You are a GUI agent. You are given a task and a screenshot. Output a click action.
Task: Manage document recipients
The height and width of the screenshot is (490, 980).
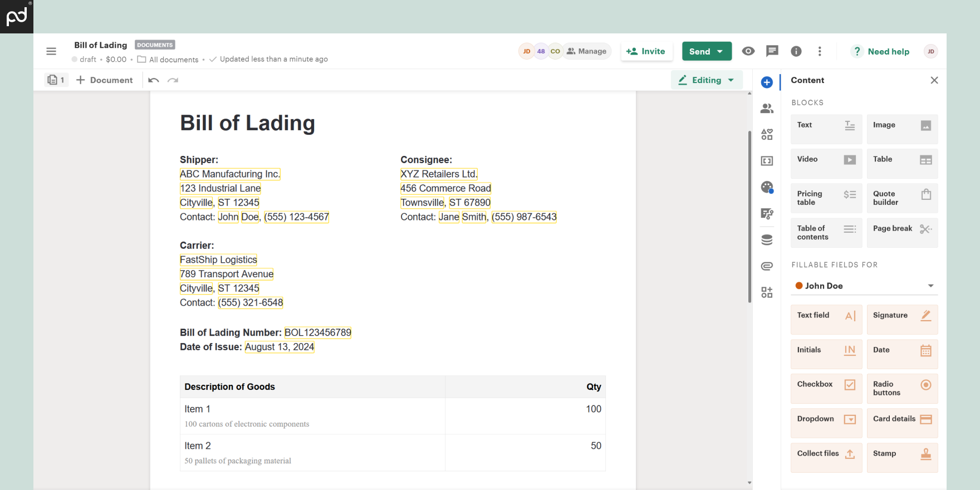587,51
